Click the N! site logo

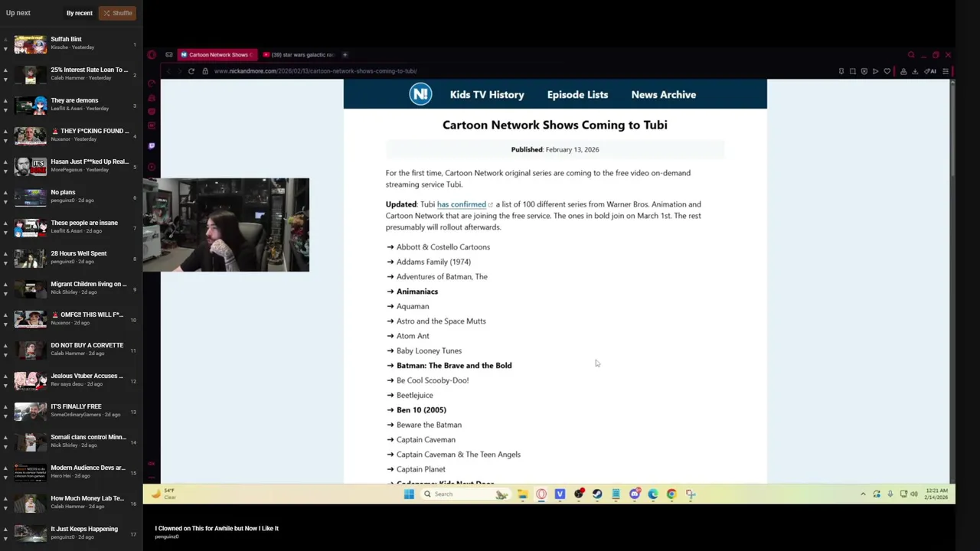tap(420, 94)
